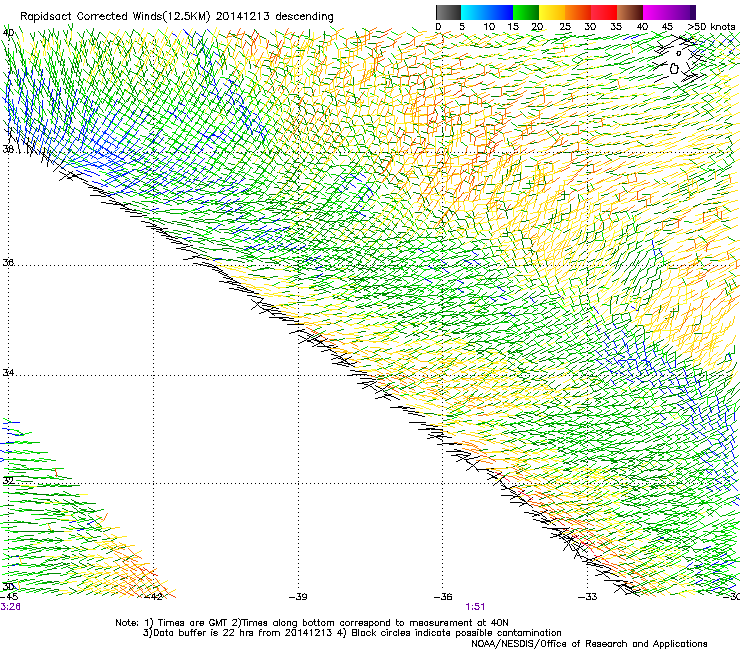Click the date '20141213 descending' in the title
Viewport: 740px width, 650px height.
(275, 16)
